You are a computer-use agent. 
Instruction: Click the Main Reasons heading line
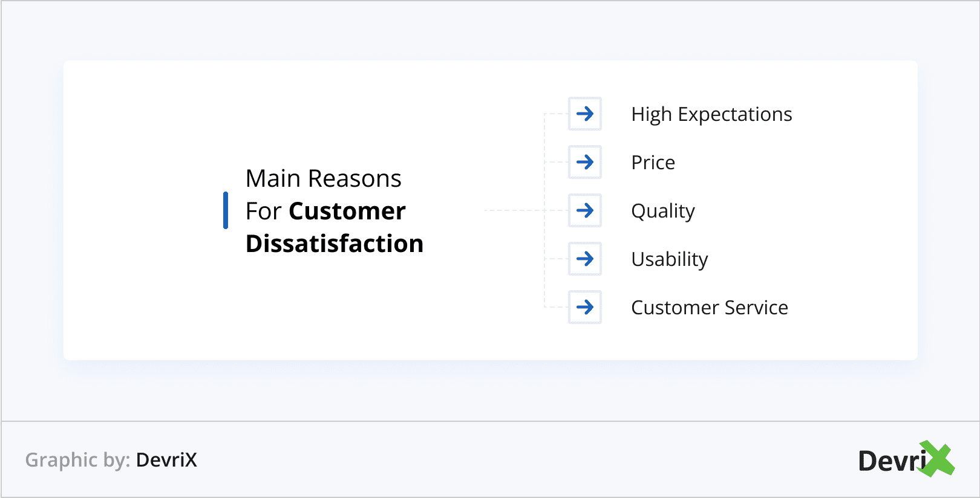tap(323, 179)
